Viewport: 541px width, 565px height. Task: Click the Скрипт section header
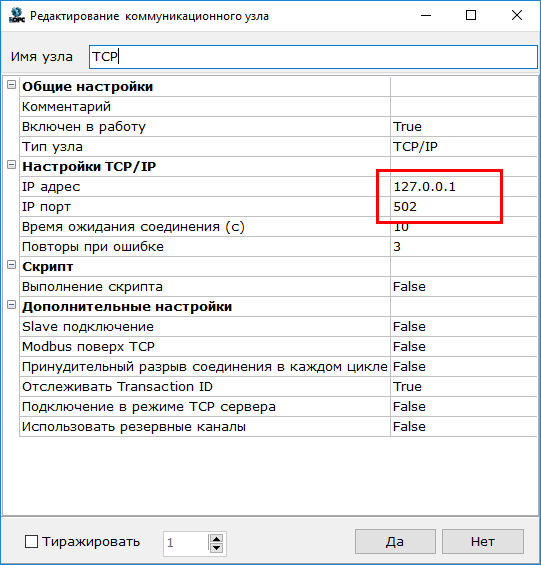[x=48, y=267]
